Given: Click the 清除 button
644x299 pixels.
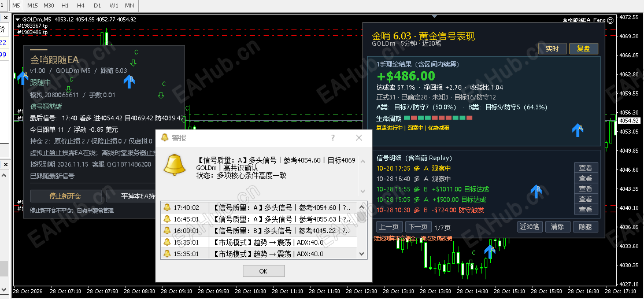Looking at the screenshot, I should (x=558, y=227).
